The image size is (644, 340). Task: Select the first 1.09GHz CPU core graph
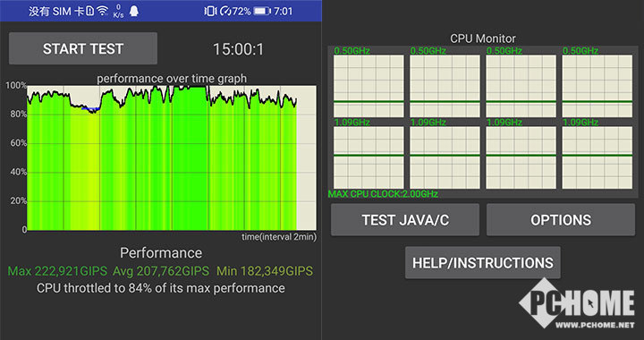(369, 157)
